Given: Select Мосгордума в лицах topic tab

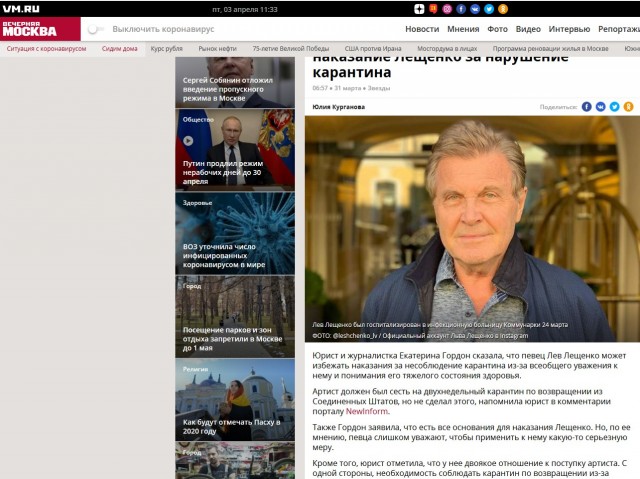Looking at the screenshot, I should point(447,49).
